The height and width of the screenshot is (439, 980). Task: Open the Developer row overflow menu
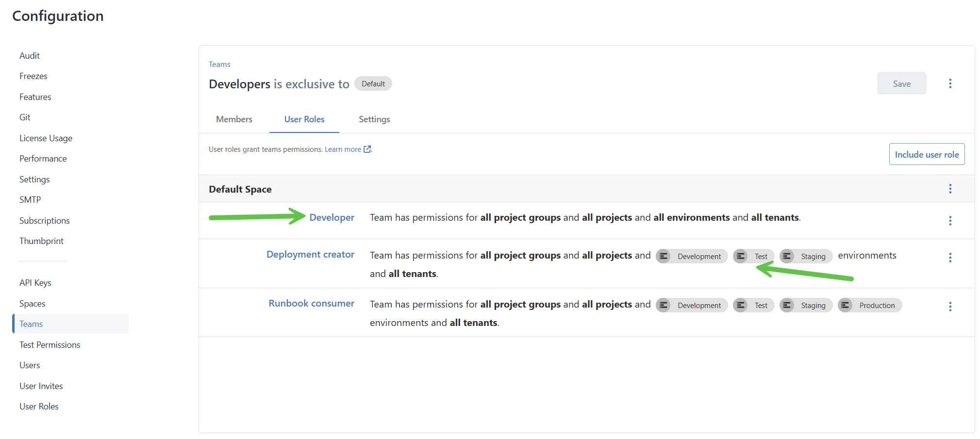point(950,221)
